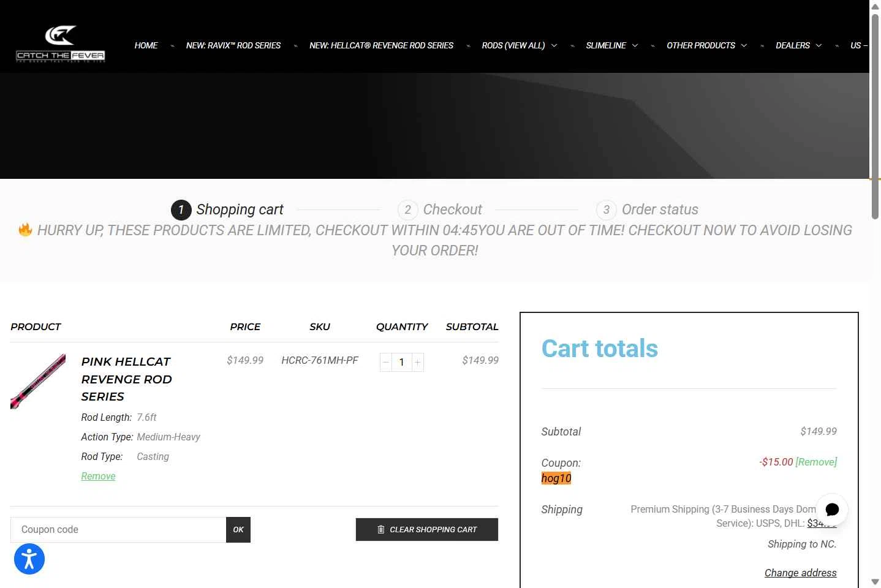The height and width of the screenshot is (588, 881).
Task: Decrease quantity with the minus button
Action: pos(386,362)
